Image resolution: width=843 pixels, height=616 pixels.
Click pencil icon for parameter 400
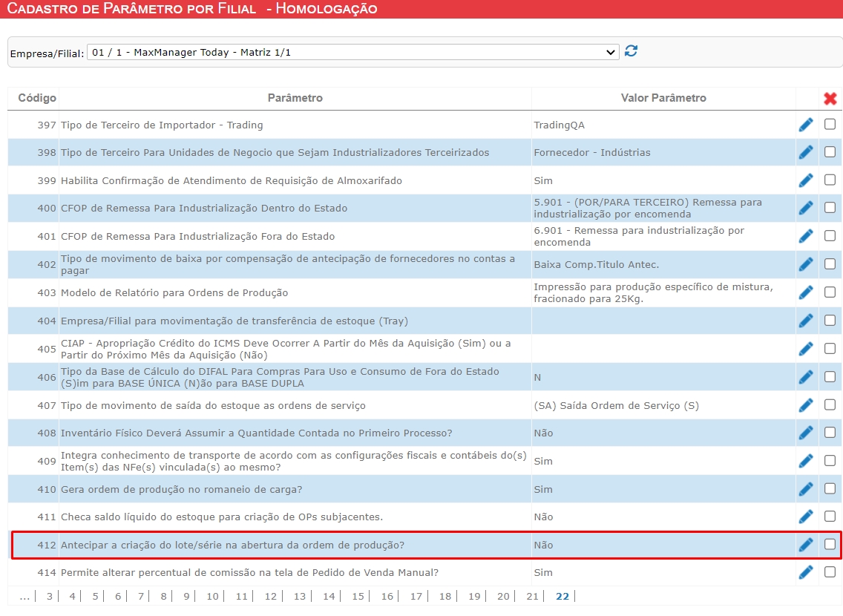point(806,209)
